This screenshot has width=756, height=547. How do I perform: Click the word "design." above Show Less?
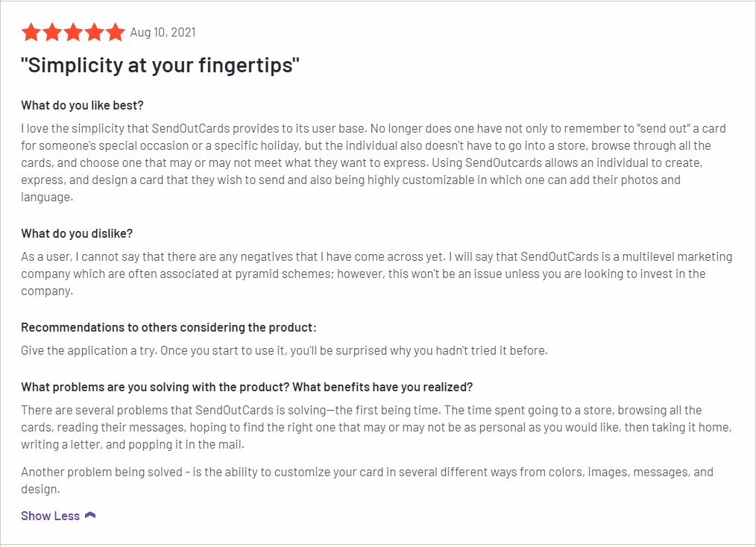pos(40,489)
